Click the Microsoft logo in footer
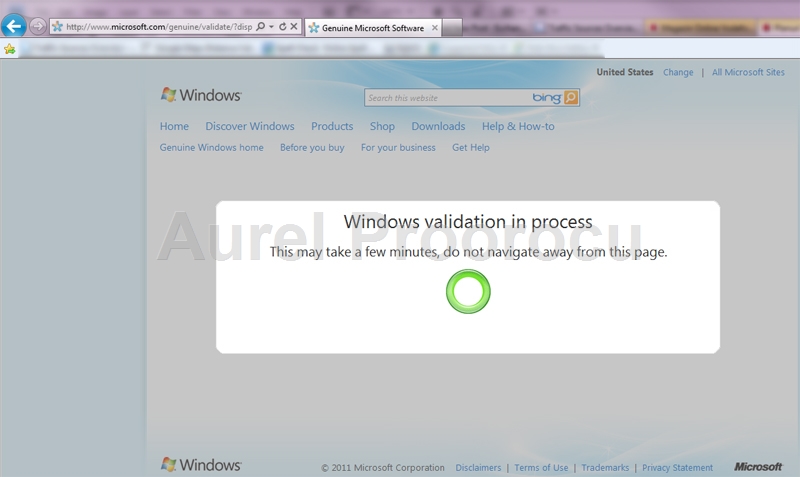The width and height of the screenshot is (800, 477). 758,467
